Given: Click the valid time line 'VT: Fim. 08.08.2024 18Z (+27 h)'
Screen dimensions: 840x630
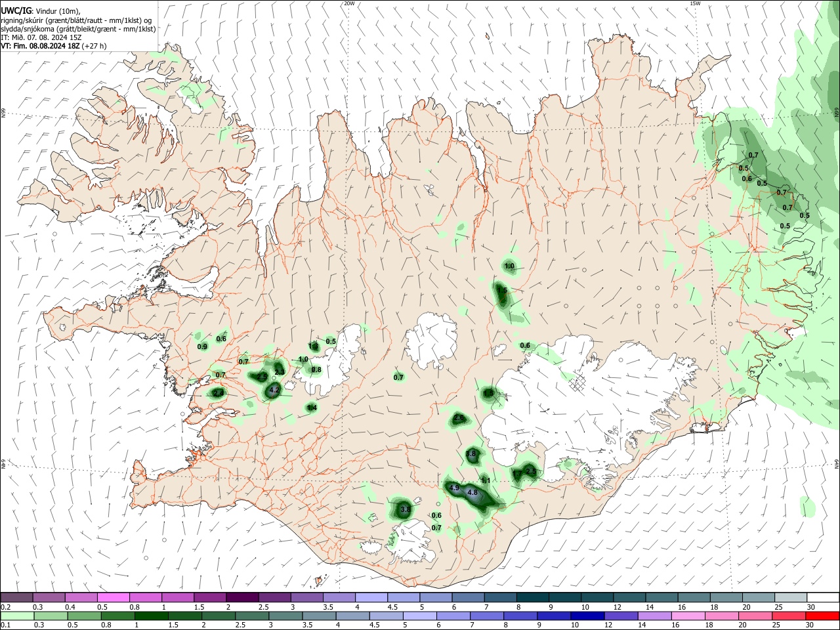Looking at the screenshot, I should click(x=53, y=46).
